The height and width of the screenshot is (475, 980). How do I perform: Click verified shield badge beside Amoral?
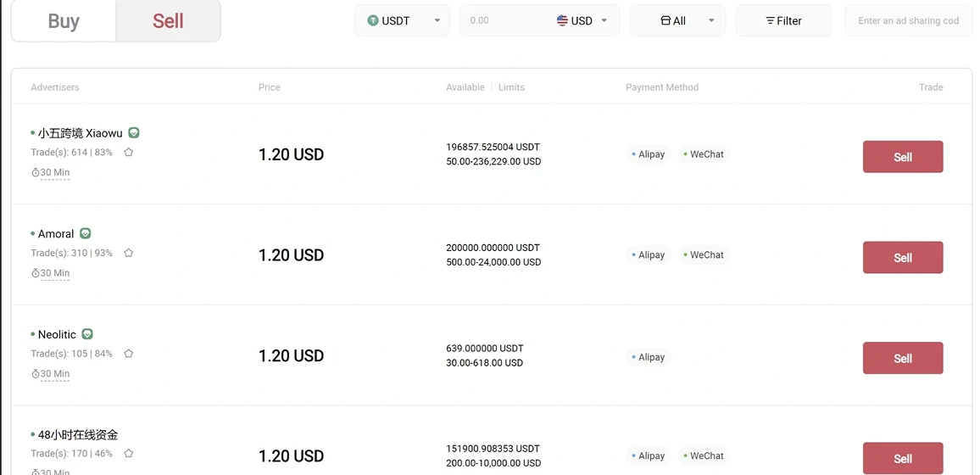pos(85,233)
